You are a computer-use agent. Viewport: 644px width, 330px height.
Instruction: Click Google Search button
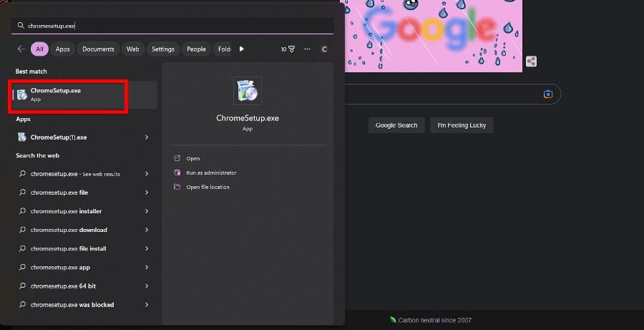pyautogui.click(x=396, y=125)
